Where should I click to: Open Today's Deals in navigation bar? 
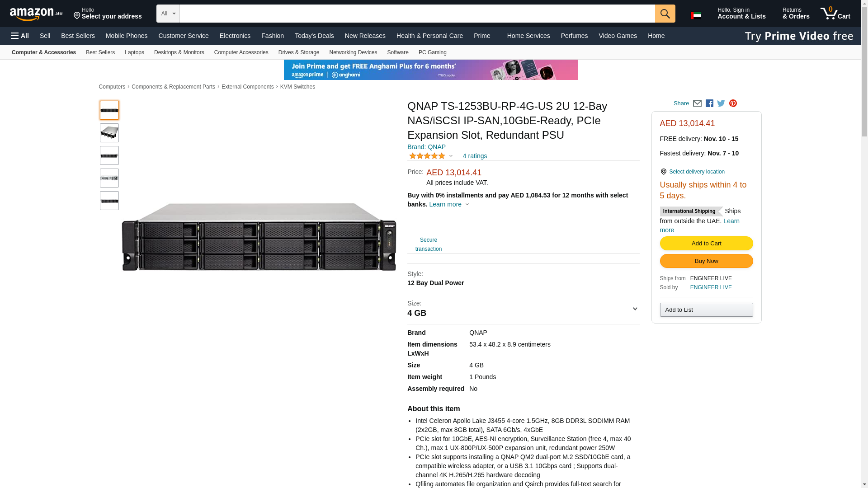pos(314,36)
